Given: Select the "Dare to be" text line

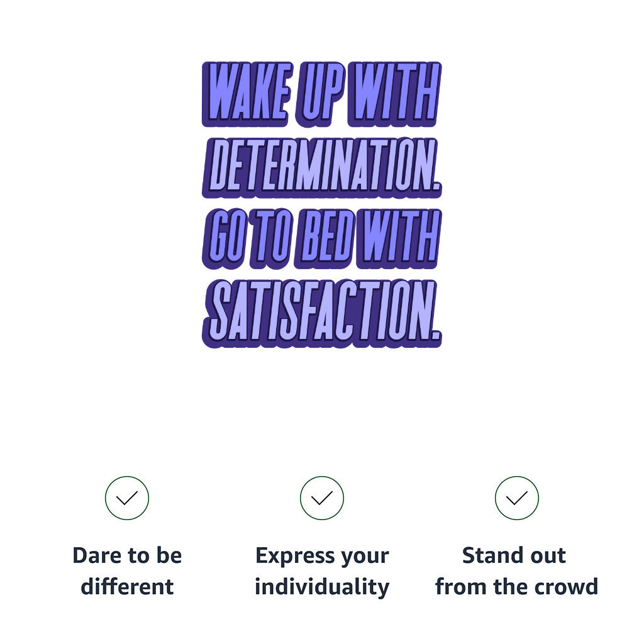Looking at the screenshot, I should click(x=127, y=556).
